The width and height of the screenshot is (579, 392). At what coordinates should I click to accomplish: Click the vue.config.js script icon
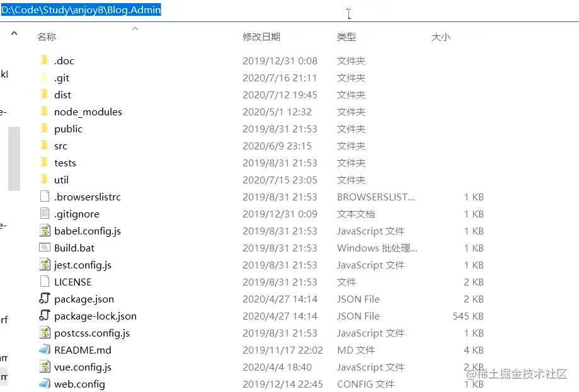45,366
